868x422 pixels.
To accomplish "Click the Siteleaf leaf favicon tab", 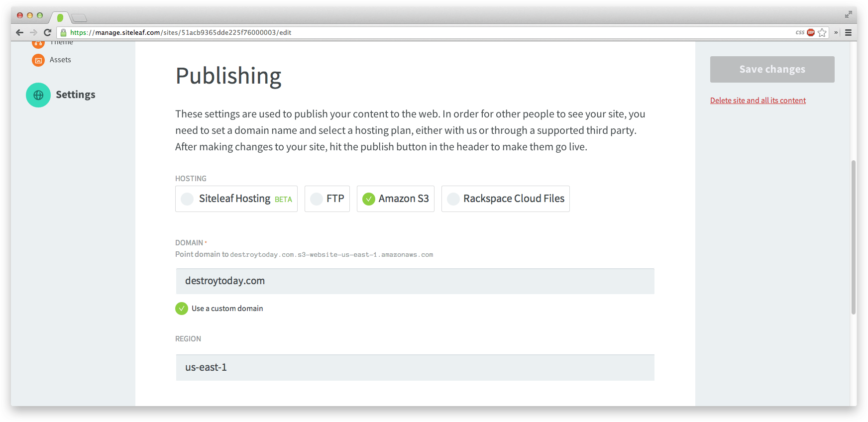I will click(60, 18).
